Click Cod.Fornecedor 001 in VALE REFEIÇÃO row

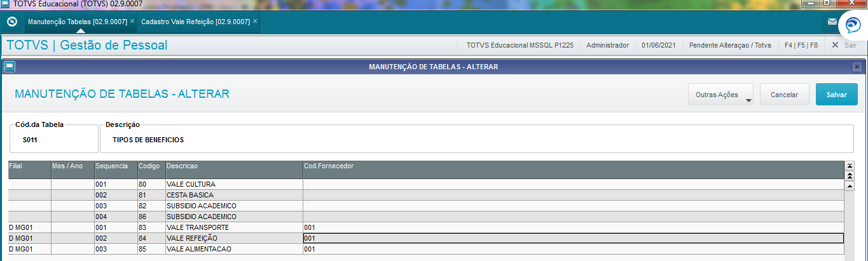[x=574, y=239]
